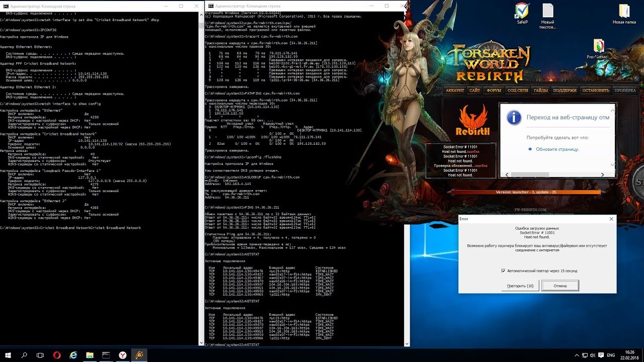Click the taskbar search magnifier icon
Viewport: 644px width, 362px height.
(x=25, y=355)
